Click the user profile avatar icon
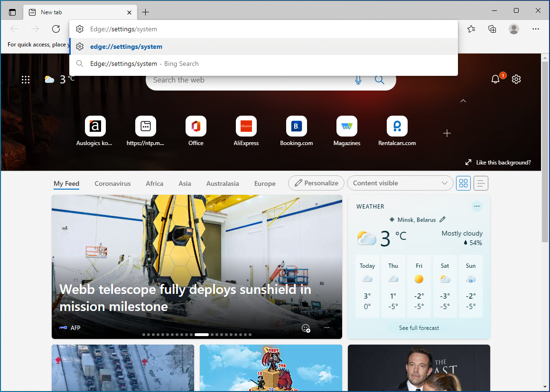Image resolution: width=550 pixels, height=392 pixels. (514, 29)
